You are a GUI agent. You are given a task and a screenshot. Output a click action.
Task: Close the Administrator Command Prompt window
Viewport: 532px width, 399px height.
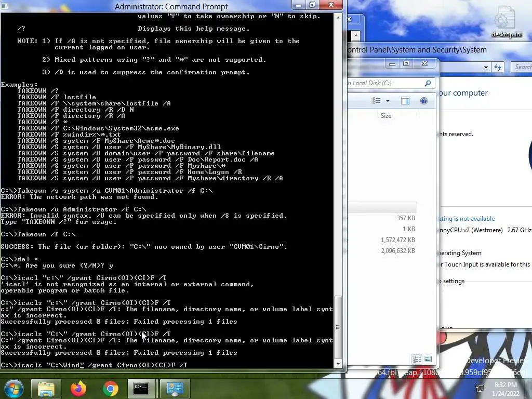click(331, 5)
